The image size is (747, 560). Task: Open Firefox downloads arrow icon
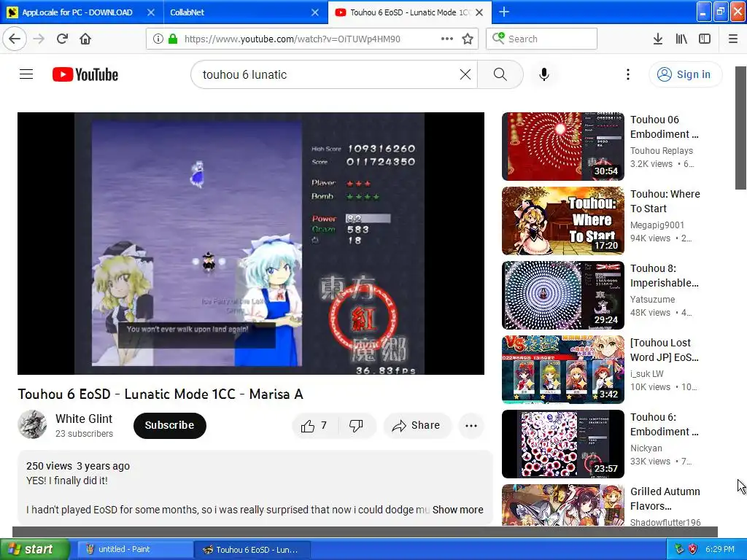(657, 39)
